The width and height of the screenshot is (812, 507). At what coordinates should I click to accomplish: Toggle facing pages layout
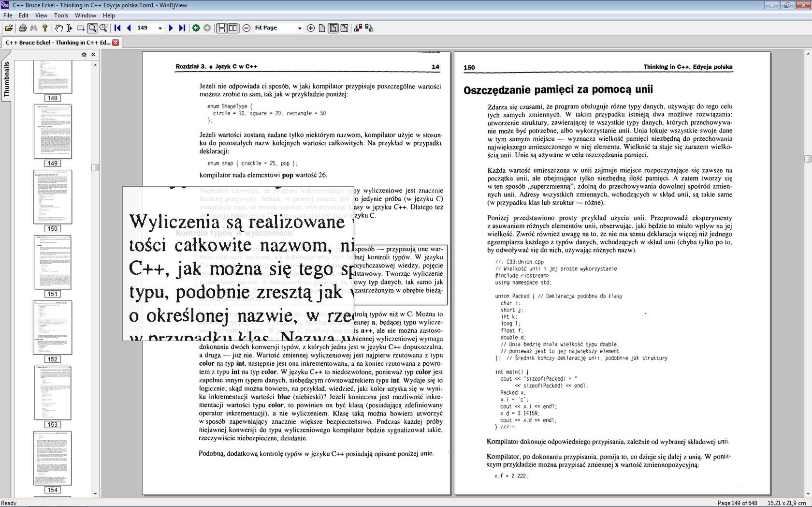tap(232, 28)
